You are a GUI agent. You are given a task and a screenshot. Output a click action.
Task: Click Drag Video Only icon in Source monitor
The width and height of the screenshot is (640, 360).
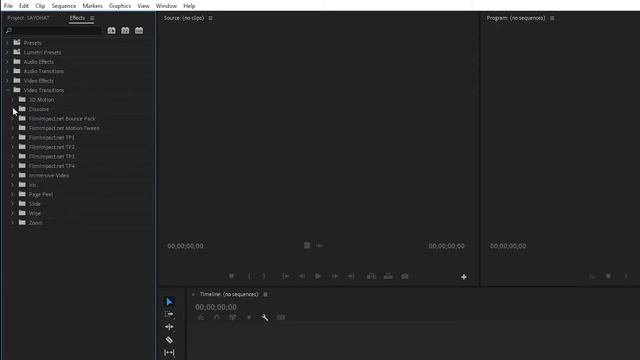(x=307, y=246)
